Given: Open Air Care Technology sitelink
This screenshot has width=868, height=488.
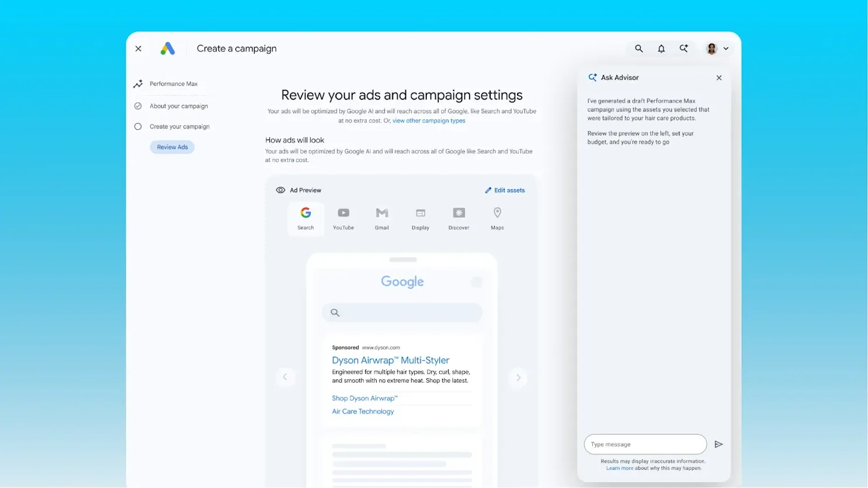Looking at the screenshot, I should click(363, 412).
